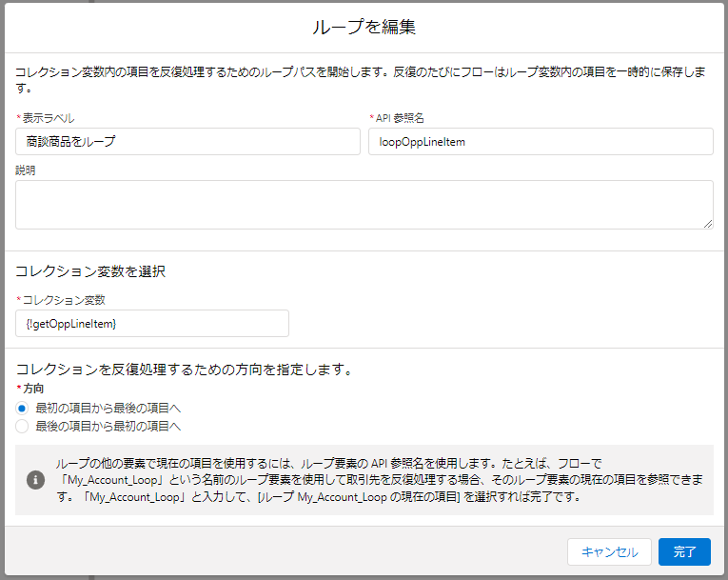Image resolution: width=728 pixels, height=580 pixels.
Task: Click the キャンセル button
Action: point(609,552)
